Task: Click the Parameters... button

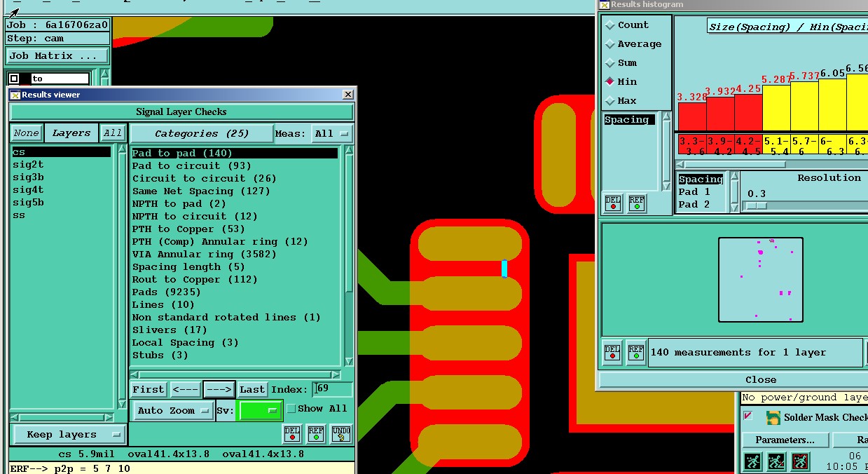Action: tap(785, 440)
